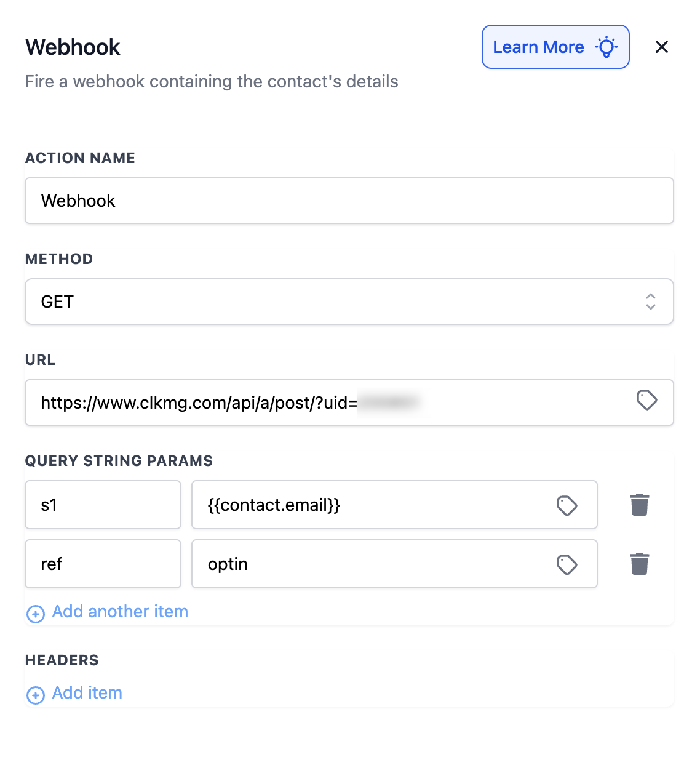Viewport: 700px width, 773px height.
Task: Click Add item under Headers
Action: pyautogui.click(x=87, y=693)
